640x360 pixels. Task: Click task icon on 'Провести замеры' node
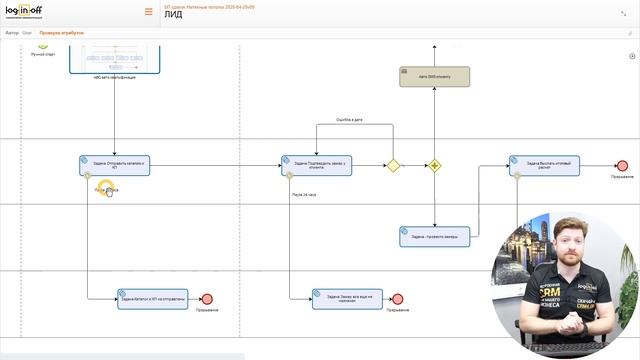[x=404, y=231]
